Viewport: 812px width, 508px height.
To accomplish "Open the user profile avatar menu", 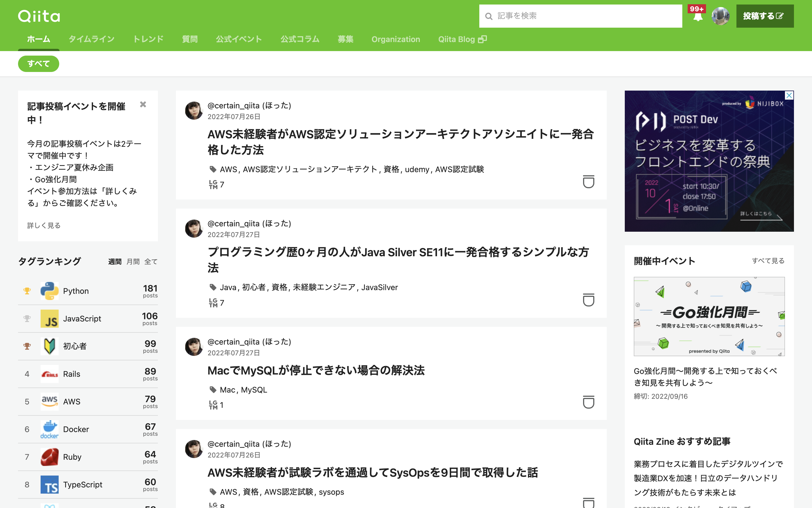I will point(720,16).
